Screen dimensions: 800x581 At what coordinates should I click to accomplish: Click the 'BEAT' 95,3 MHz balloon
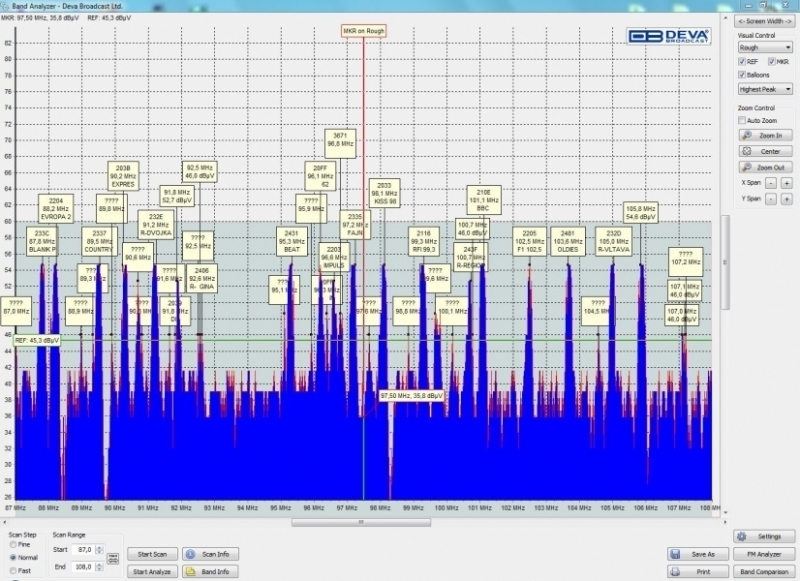tap(291, 241)
